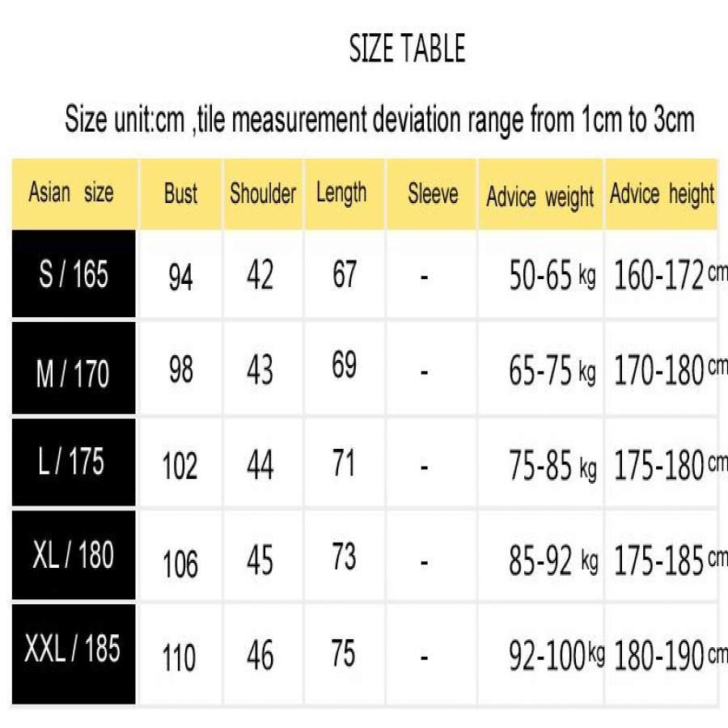Click the 92-100 kg weight cell
728x728 pixels.
556,656
